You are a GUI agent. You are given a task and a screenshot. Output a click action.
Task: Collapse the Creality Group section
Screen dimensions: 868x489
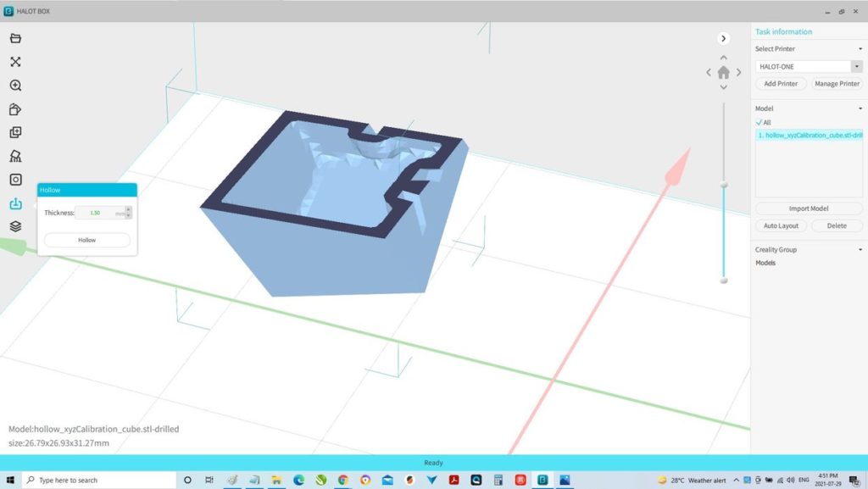(x=857, y=250)
